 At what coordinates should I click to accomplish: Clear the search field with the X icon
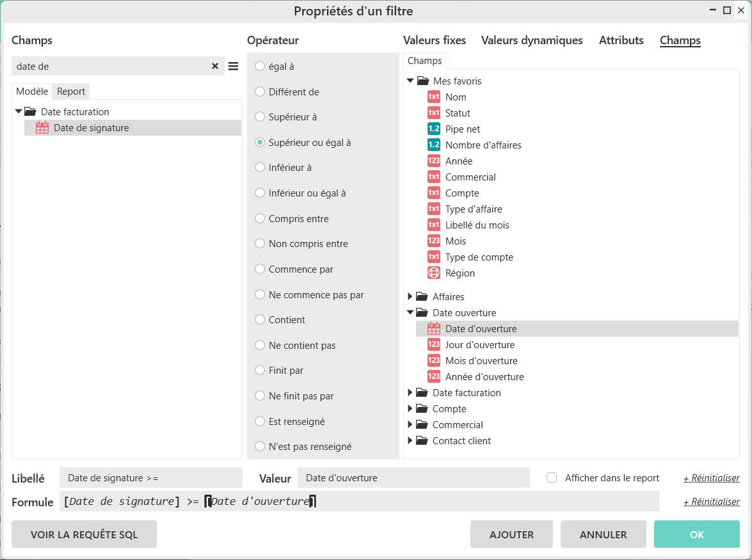click(x=215, y=67)
